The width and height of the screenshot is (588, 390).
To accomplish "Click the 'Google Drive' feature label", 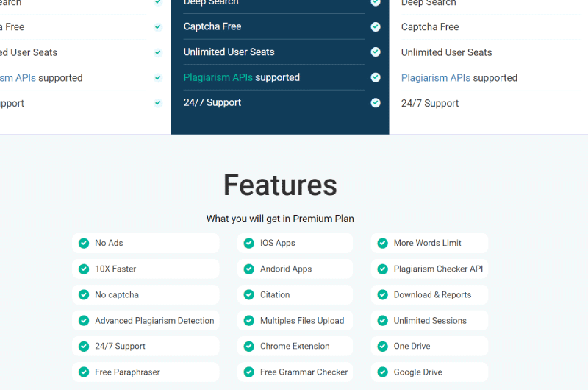I will 417,372.
